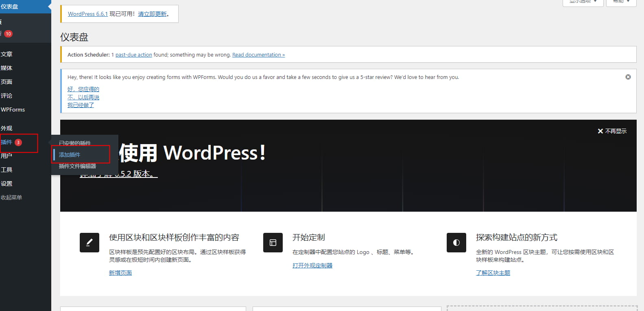Expand the 帮助 help dropdown tab
This screenshot has width=644, height=311.
621,2
